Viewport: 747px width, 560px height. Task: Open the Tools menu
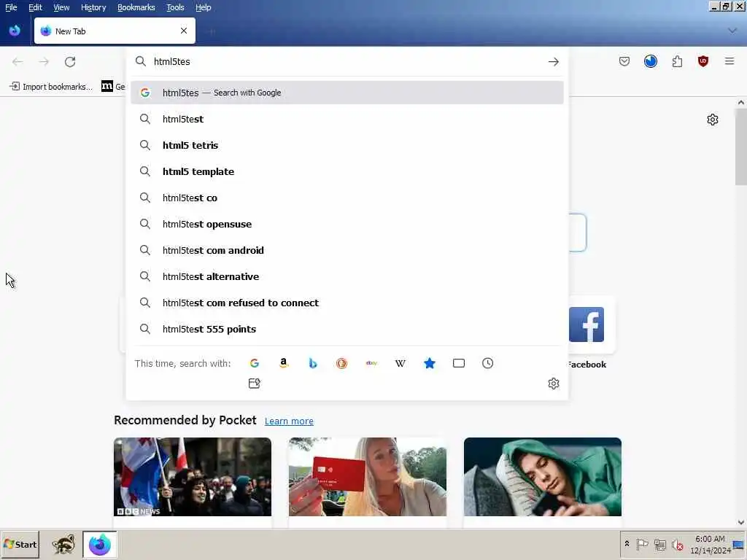pyautogui.click(x=175, y=7)
